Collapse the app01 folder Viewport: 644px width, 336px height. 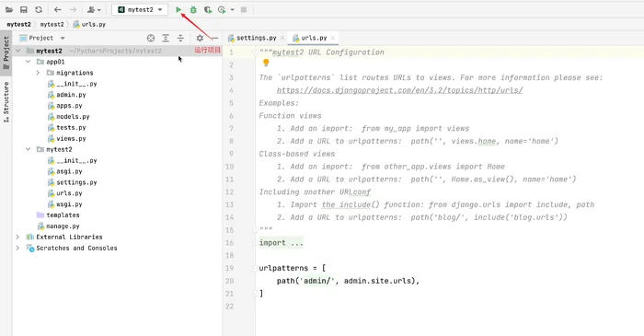pyautogui.click(x=28, y=62)
